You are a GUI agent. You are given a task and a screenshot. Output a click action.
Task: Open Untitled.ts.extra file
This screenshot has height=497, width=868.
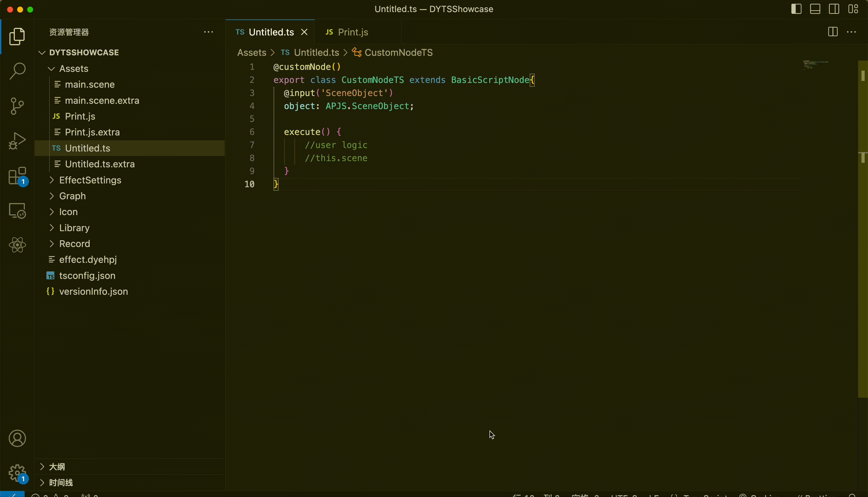[x=130, y=164]
